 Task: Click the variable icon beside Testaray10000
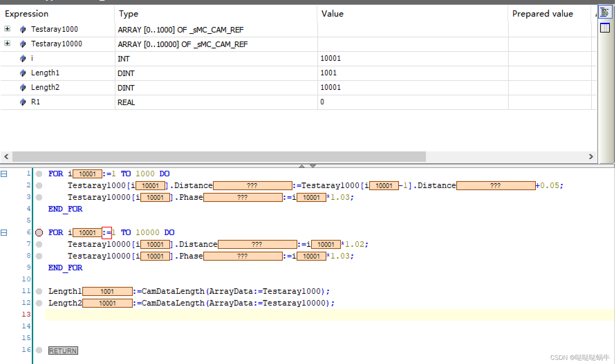pos(23,44)
